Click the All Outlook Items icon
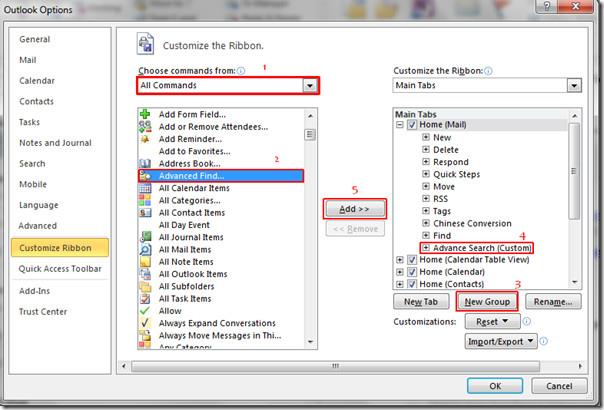 tap(145, 274)
